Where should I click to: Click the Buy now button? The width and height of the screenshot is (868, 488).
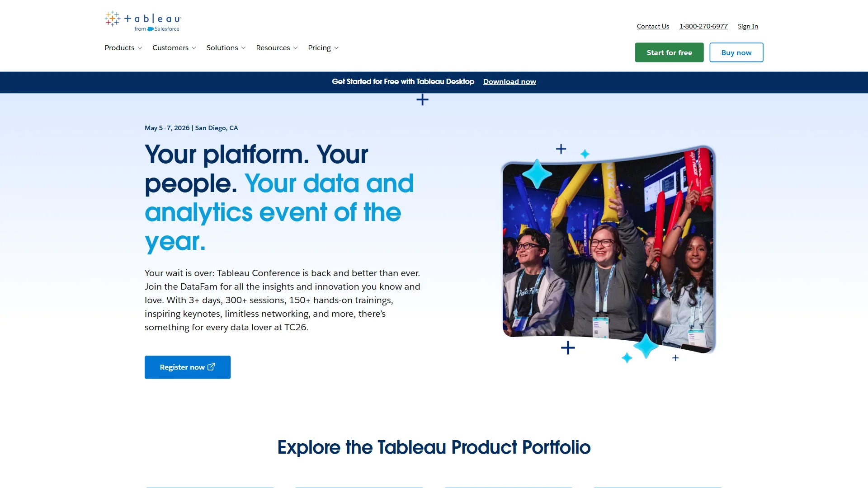[736, 52]
